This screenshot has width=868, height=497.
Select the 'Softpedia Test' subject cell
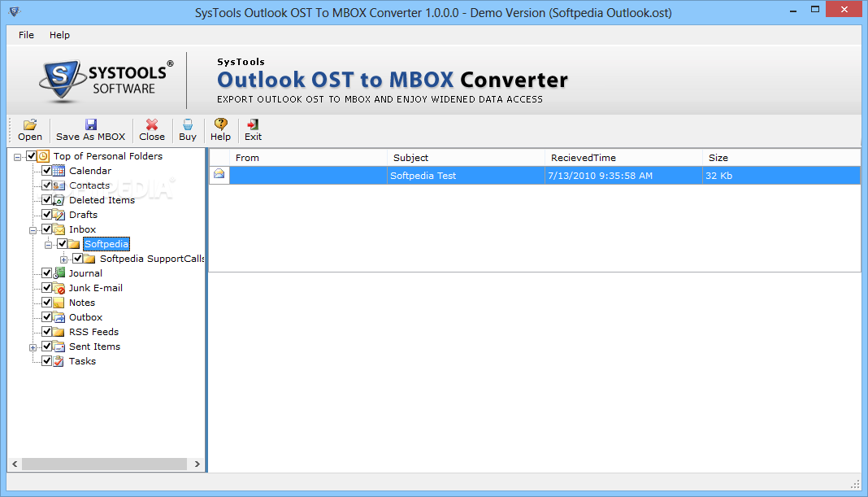pyautogui.click(x=467, y=176)
